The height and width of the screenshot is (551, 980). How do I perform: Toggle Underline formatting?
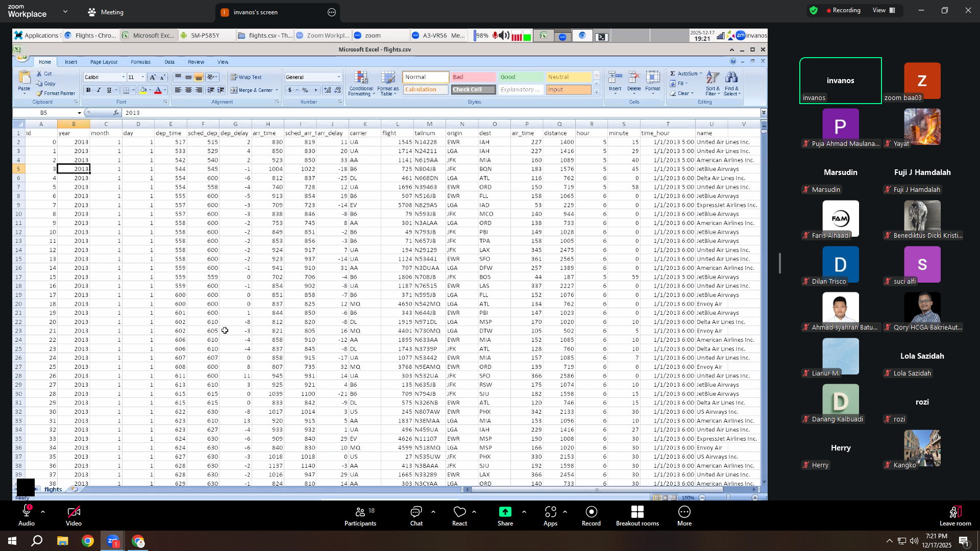[109, 90]
